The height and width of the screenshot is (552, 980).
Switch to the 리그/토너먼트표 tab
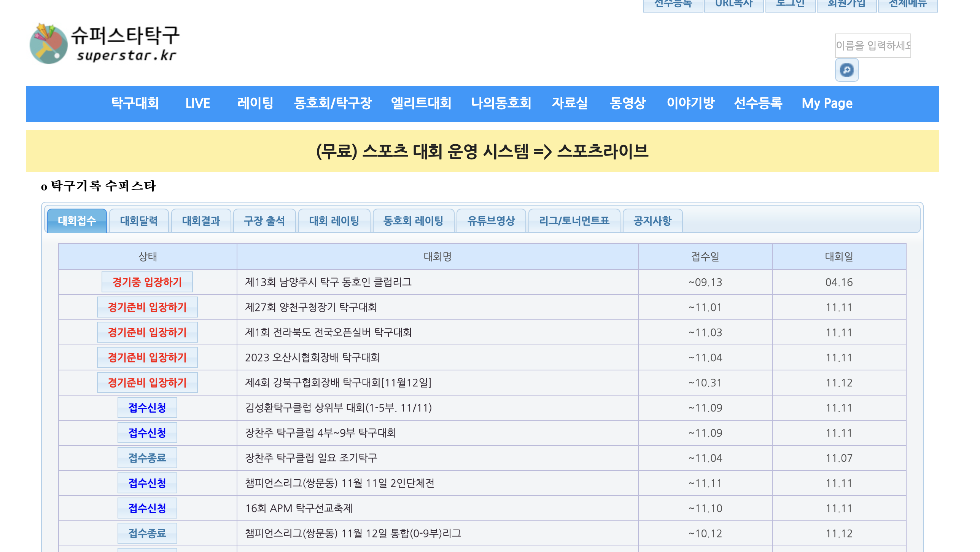[x=573, y=221]
